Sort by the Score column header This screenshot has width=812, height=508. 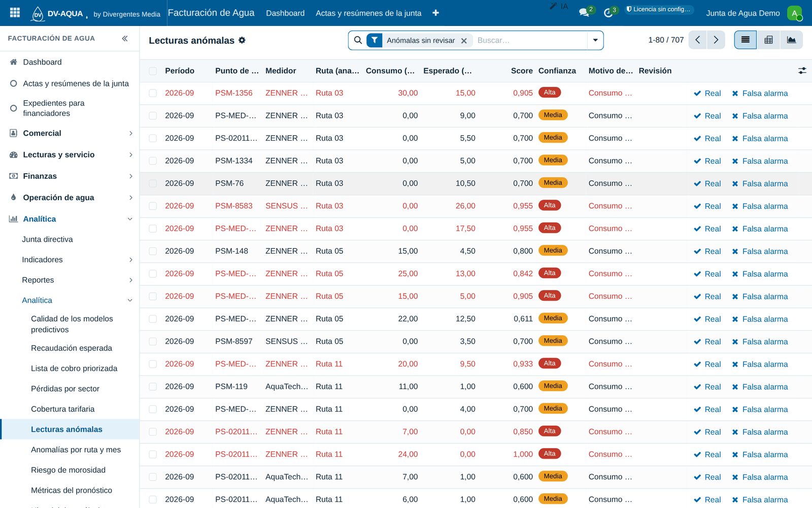[x=522, y=71]
